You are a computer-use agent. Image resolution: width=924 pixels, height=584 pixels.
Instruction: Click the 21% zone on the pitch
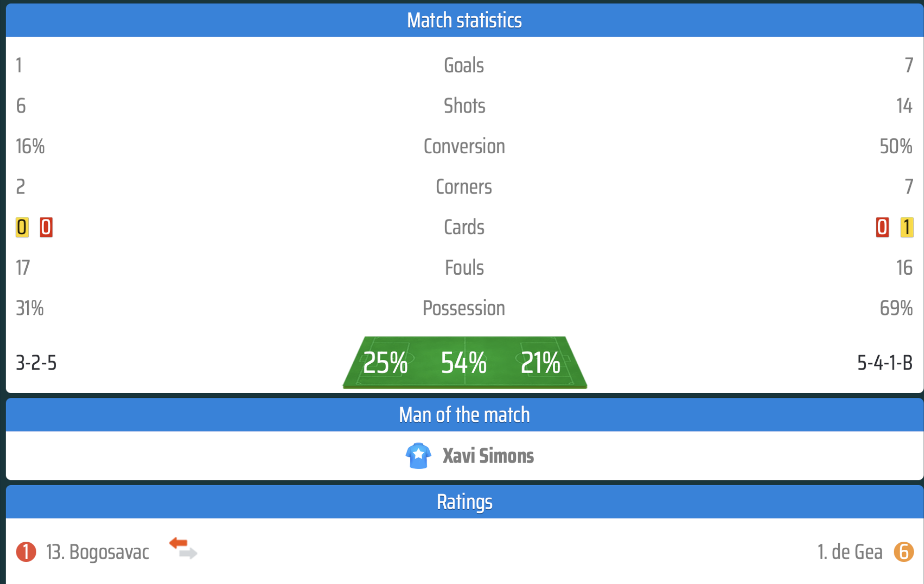coord(540,363)
